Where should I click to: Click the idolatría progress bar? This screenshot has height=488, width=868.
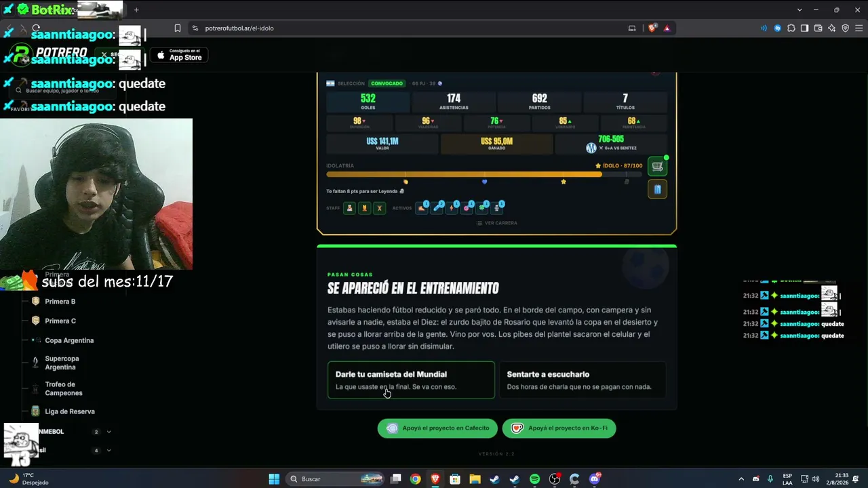click(484, 174)
